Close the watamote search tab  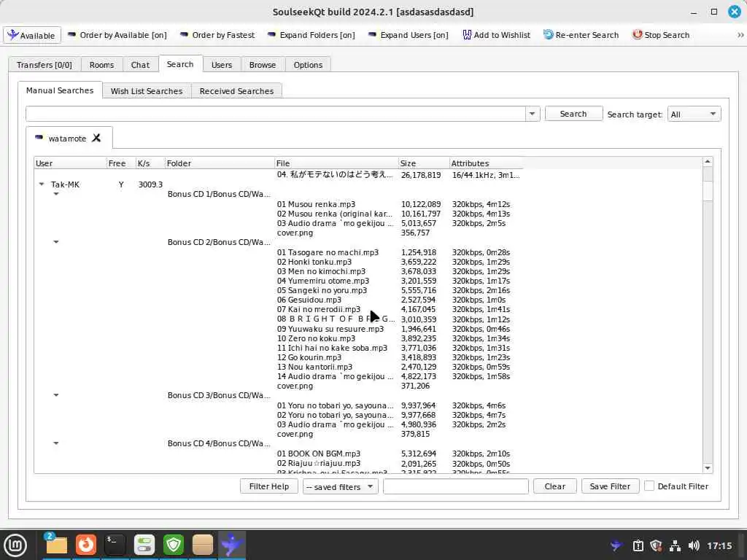pos(96,138)
